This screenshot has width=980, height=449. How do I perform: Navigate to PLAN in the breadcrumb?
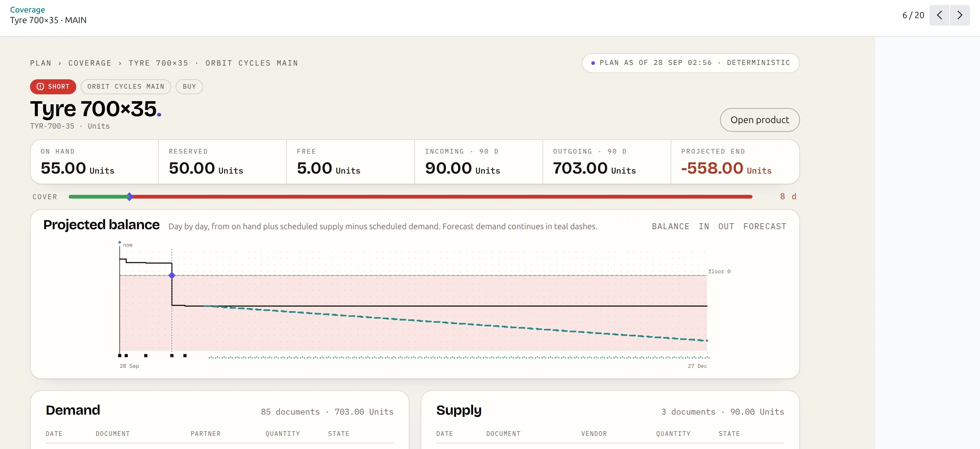pos(41,63)
